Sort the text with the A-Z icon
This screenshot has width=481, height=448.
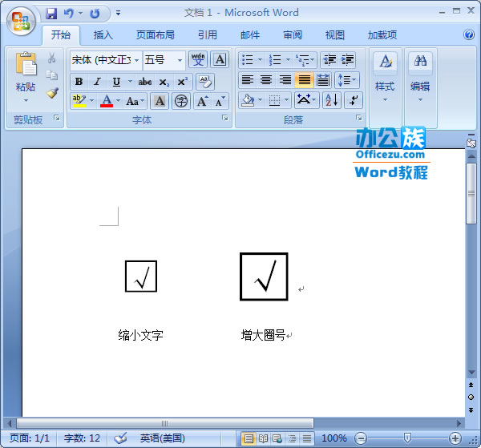332,100
